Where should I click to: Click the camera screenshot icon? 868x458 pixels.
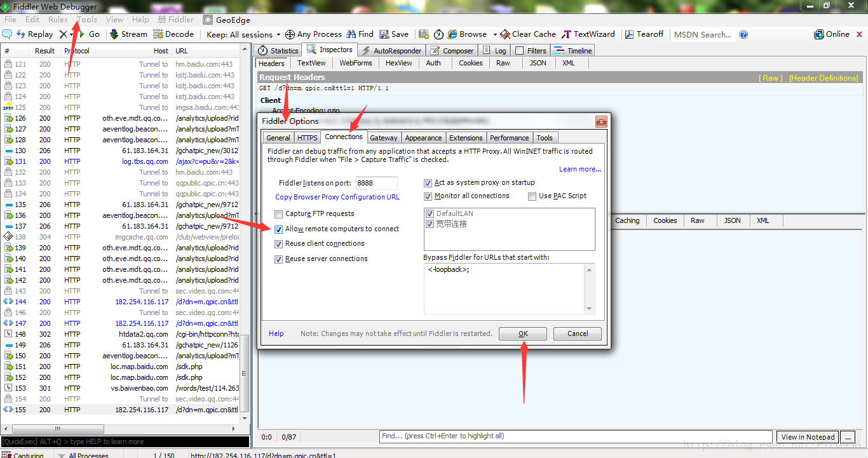tap(423, 34)
